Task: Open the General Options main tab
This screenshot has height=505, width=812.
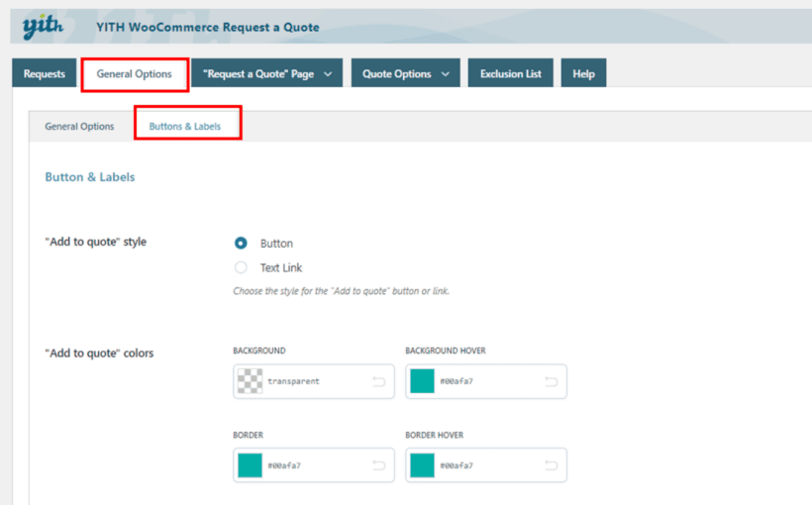Action: point(135,74)
